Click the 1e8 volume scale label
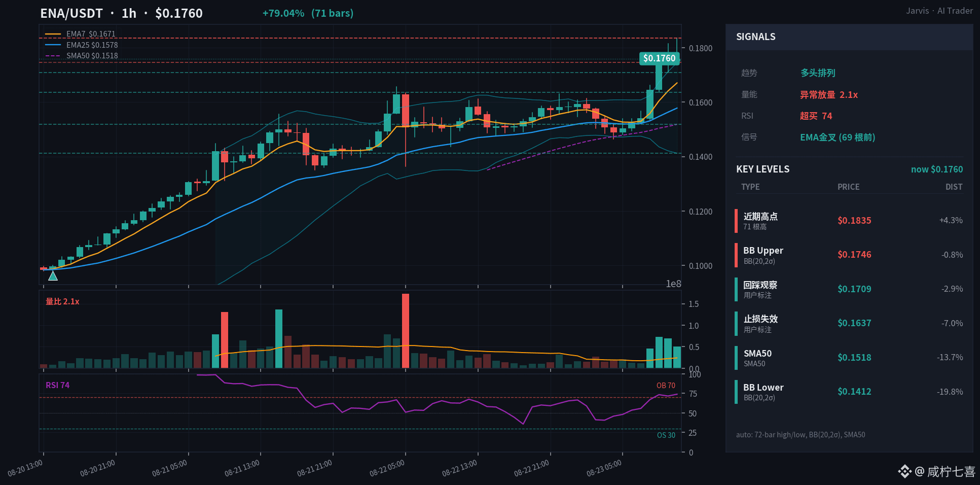Image resolution: width=980 pixels, height=485 pixels. (x=673, y=284)
